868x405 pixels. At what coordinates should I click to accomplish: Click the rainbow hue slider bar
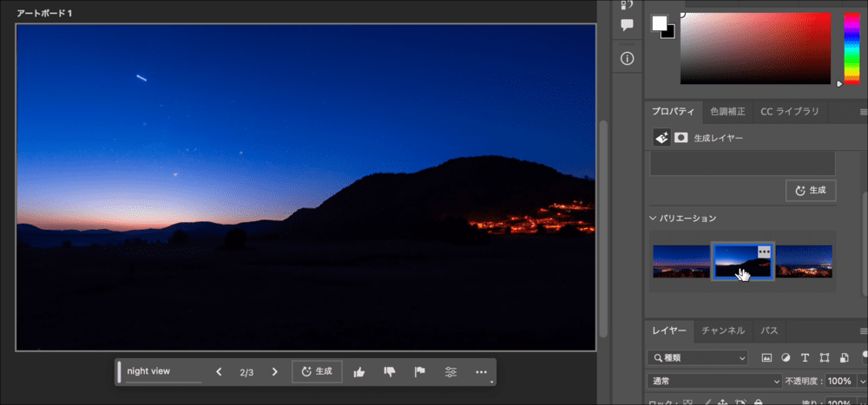click(x=852, y=49)
